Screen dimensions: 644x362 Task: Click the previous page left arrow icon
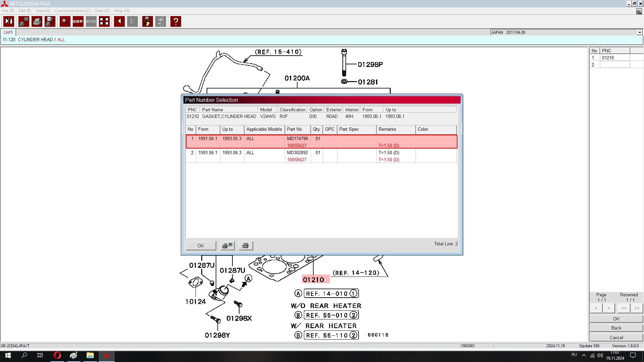[119, 21]
